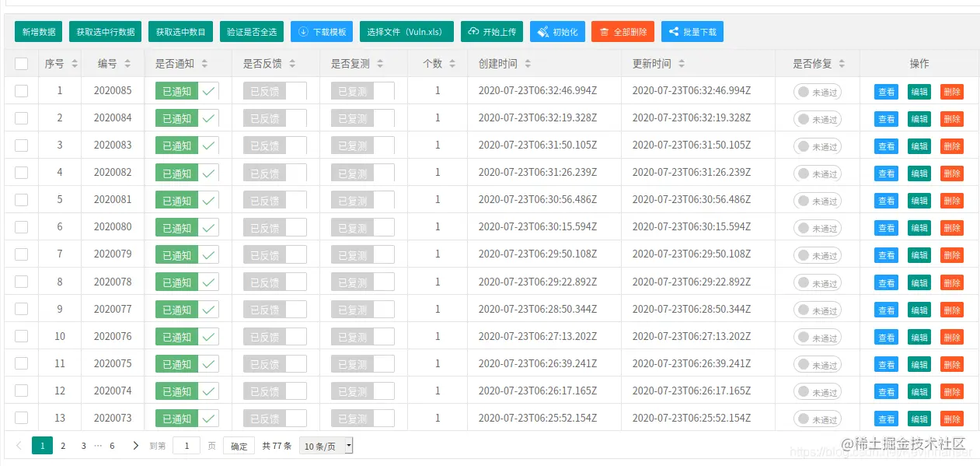Click the 开始上传 upload button

click(x=493, y=32)
